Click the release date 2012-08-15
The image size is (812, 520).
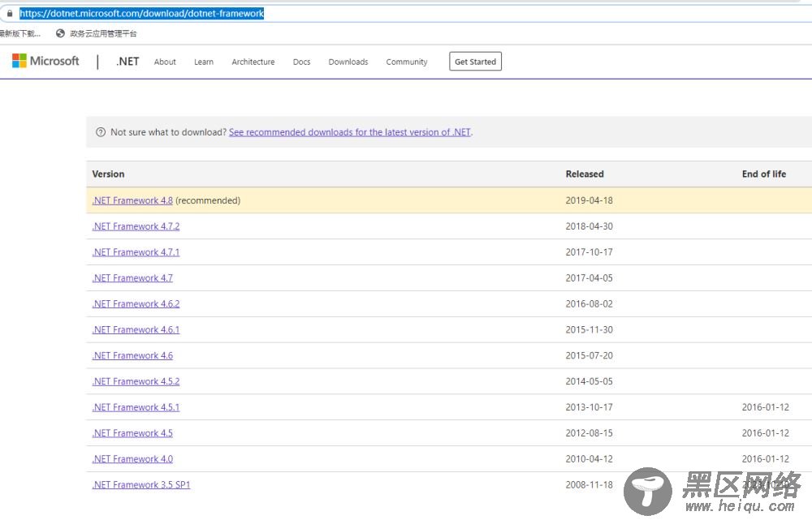(589, 433)
